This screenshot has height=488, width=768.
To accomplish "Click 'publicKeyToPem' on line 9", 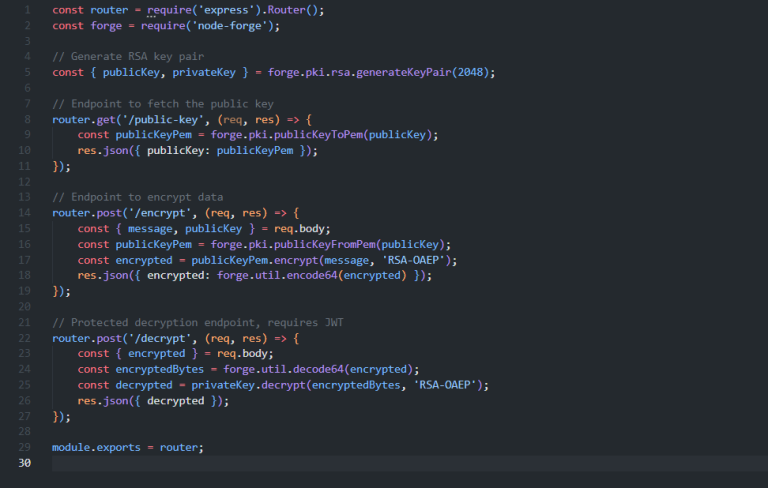I will point(318,135).
